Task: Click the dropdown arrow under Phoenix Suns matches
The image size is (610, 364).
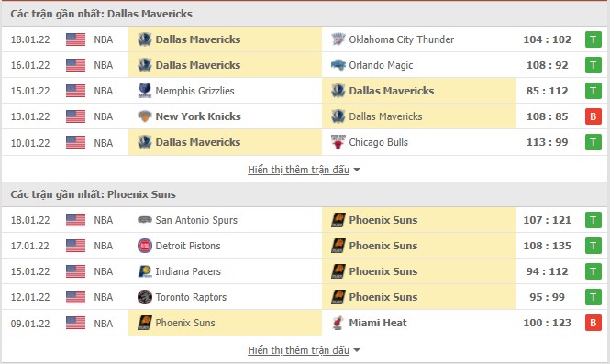Action: 357,350
